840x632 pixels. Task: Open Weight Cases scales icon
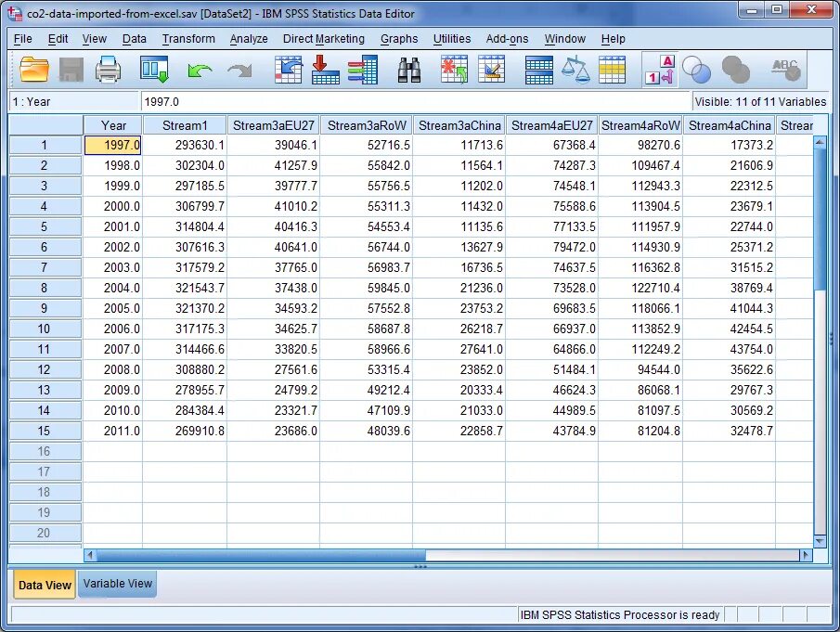(x=575, y=70)
